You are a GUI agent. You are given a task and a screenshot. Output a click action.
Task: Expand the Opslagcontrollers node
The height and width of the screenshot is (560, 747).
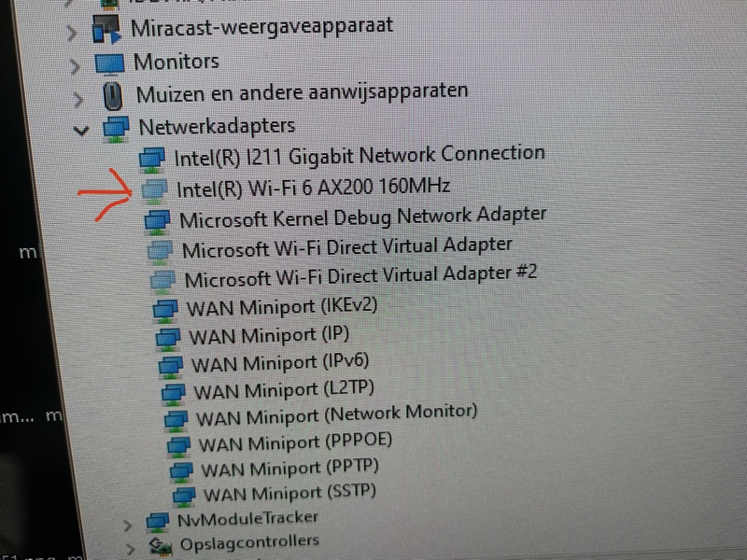click(130, 549)
